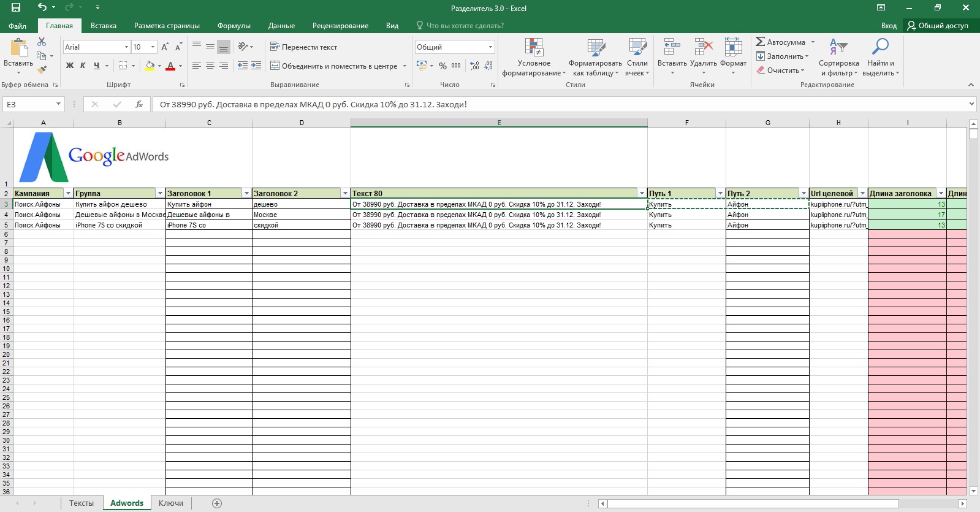This screenshot has width=980, height=512.
Task: Increase indent icon
Action: 256,66
